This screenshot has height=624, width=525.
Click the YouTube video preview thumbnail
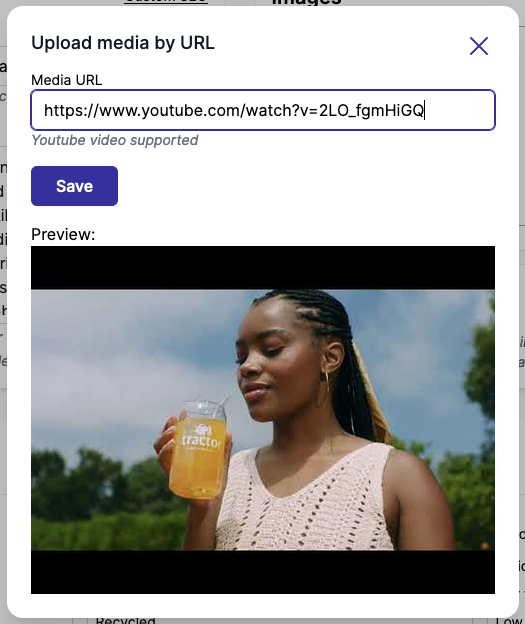[263, 420]
